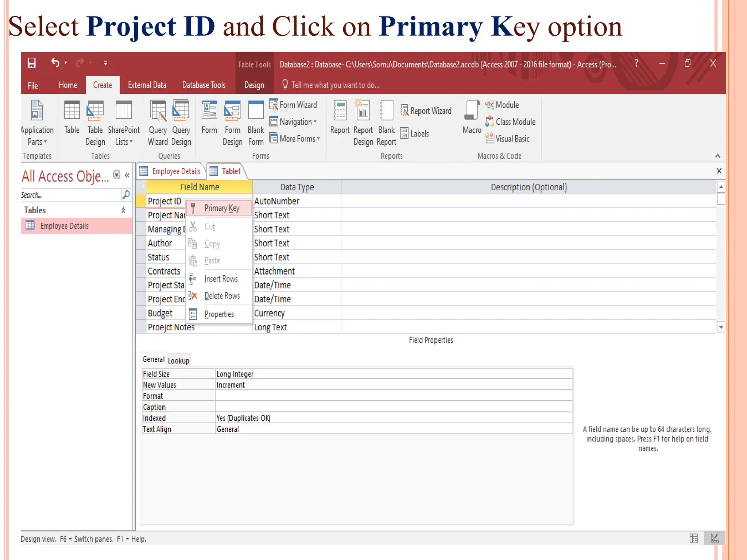Open Customize Quick Access Toolbar dropdown
This screenshot has height=560, width=747.
[x=105, y=63]
